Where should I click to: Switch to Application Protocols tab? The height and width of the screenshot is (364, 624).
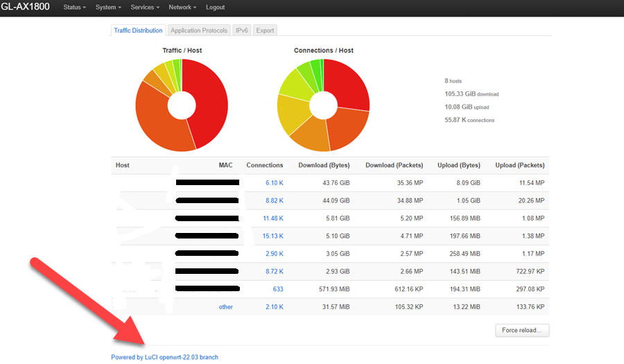[x=198, y=31]
